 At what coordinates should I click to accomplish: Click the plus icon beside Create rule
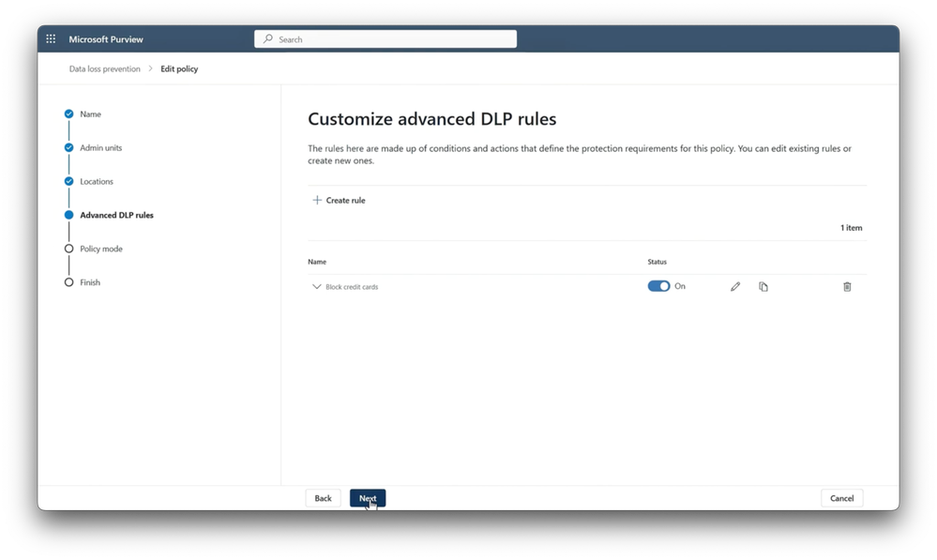[317, 200]
